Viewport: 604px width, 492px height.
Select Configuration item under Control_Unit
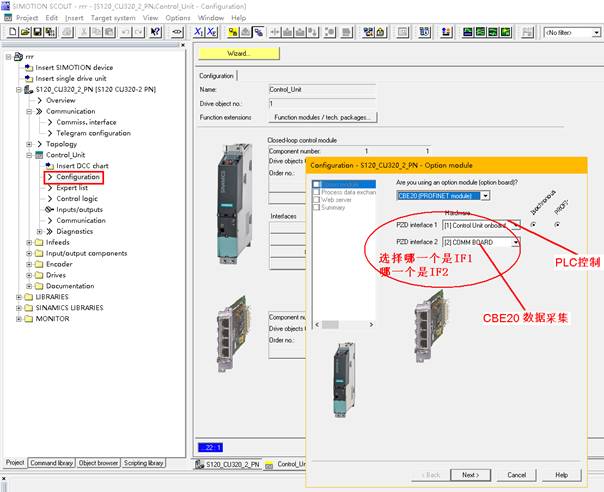point(77,177)
